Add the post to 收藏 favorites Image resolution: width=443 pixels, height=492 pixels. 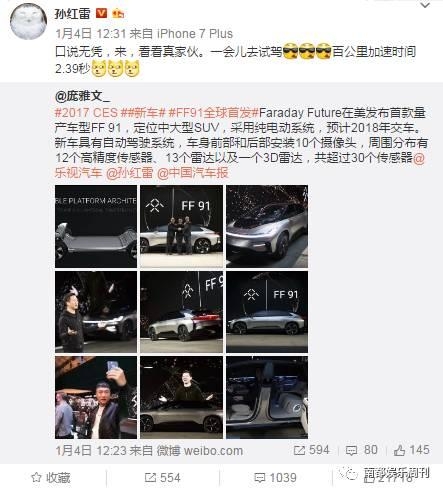pyautogui.click(x=51, y=478)
